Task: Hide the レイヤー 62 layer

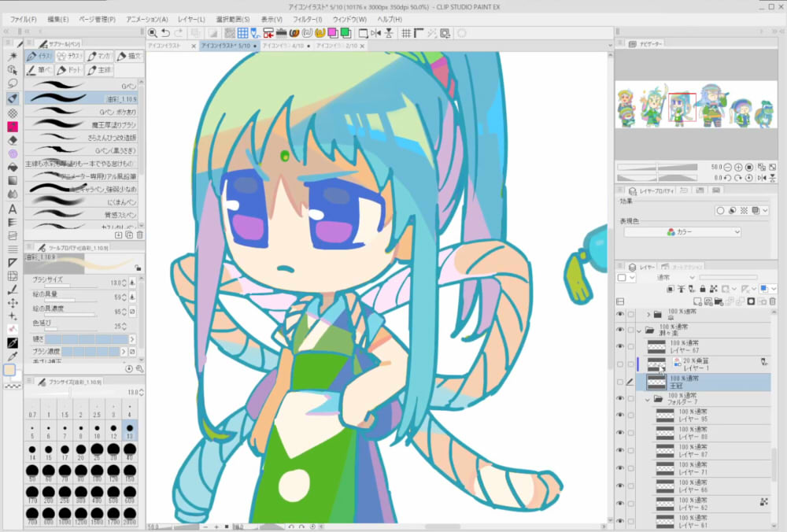Action: click(620, 504)
